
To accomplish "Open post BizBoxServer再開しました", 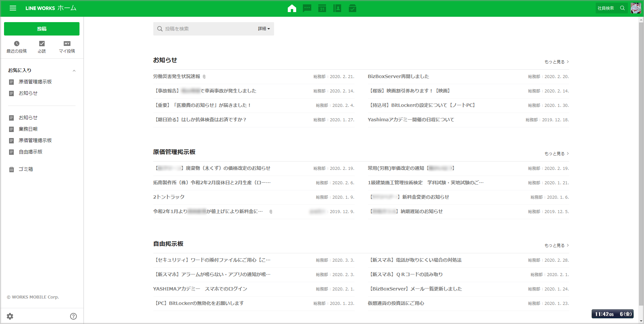I will (398, 76).
